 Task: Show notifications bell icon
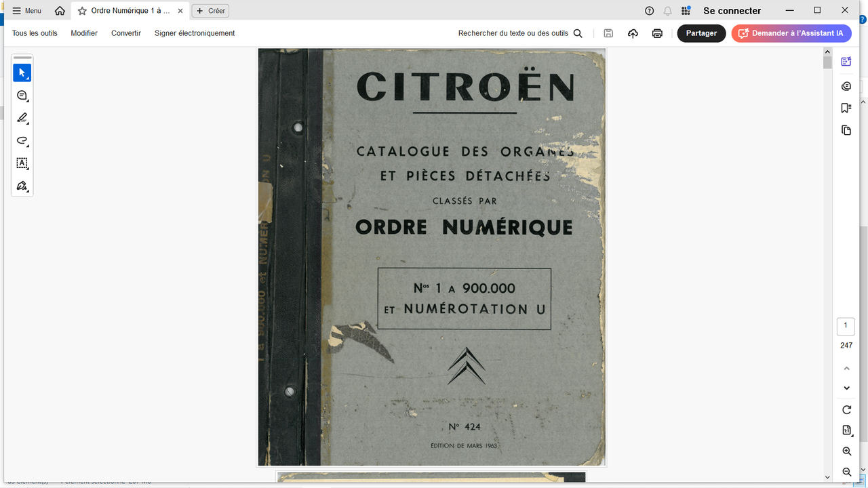pos(668,11)
